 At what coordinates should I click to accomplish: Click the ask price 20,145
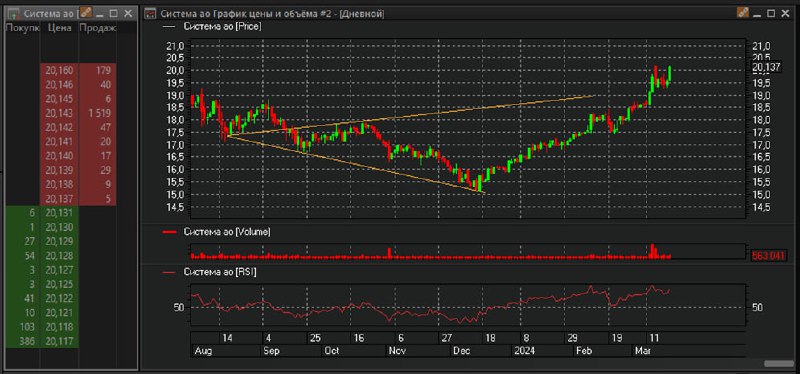(x=59, y=99)
